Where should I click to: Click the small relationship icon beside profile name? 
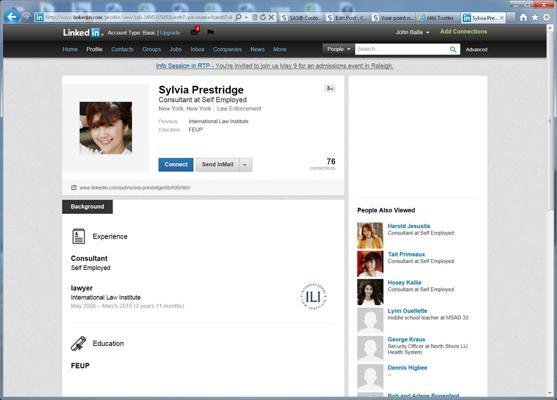(330, 88)
